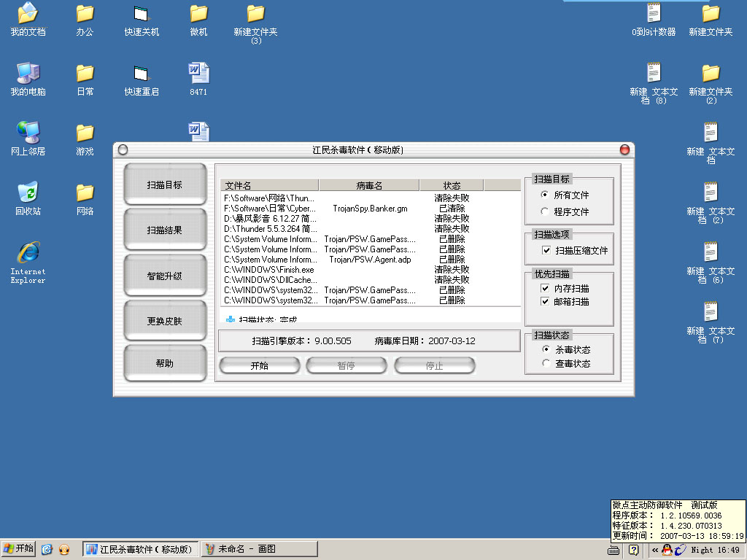Click the 开始 scan button

pyautogui.click(x=260, y=365)
